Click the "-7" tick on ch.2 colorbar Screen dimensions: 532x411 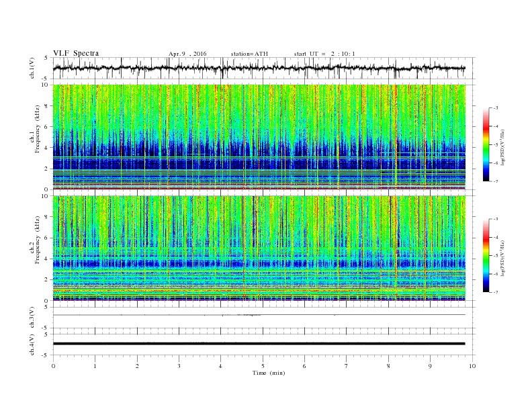click(x=496, y=292)
